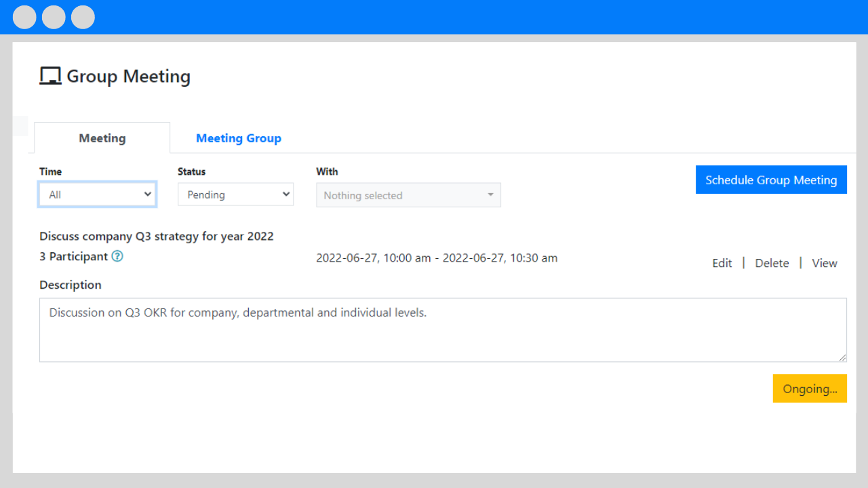Open the Time filter dropdown showing All
This screenshot has height=488, width=868.
(98, 195)
